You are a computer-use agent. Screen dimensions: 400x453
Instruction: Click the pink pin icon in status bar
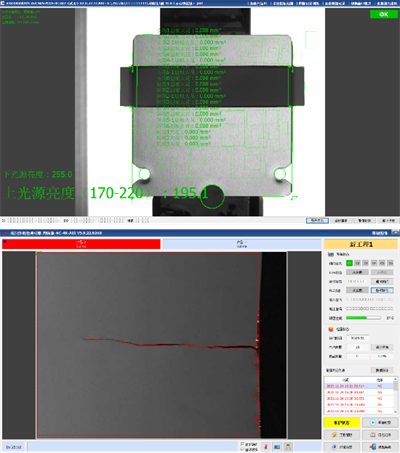pyautogui.click(x=266, y=447)
